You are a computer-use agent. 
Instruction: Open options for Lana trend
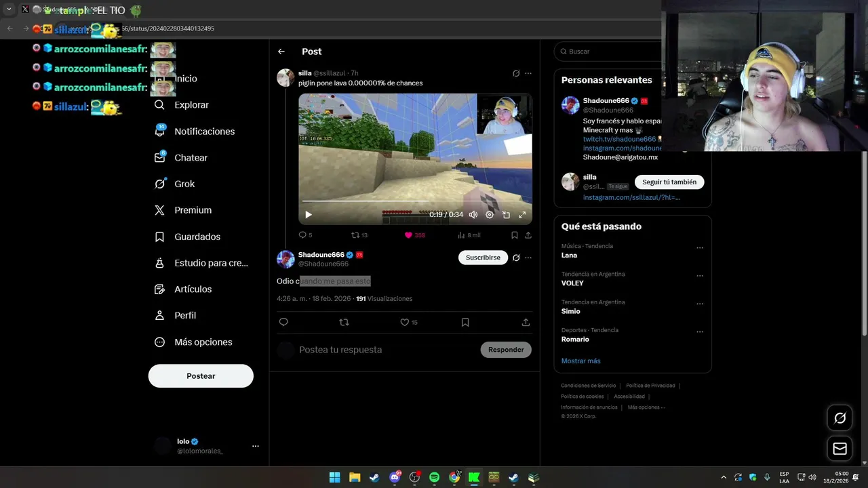(700, 248)
